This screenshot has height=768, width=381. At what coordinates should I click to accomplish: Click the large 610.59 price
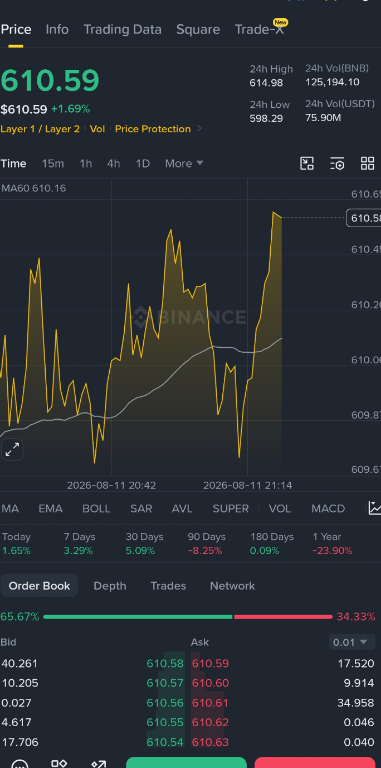click(49, 81)
